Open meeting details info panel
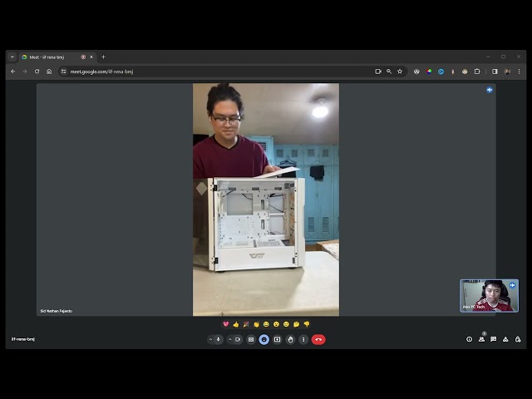 pyautogui.click(x=469, y=339)
